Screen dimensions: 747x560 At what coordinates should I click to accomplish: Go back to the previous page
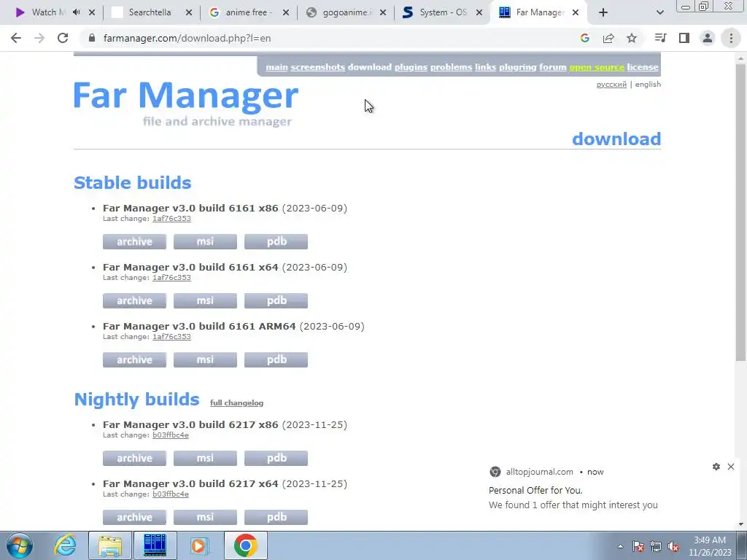coord(16,38)
